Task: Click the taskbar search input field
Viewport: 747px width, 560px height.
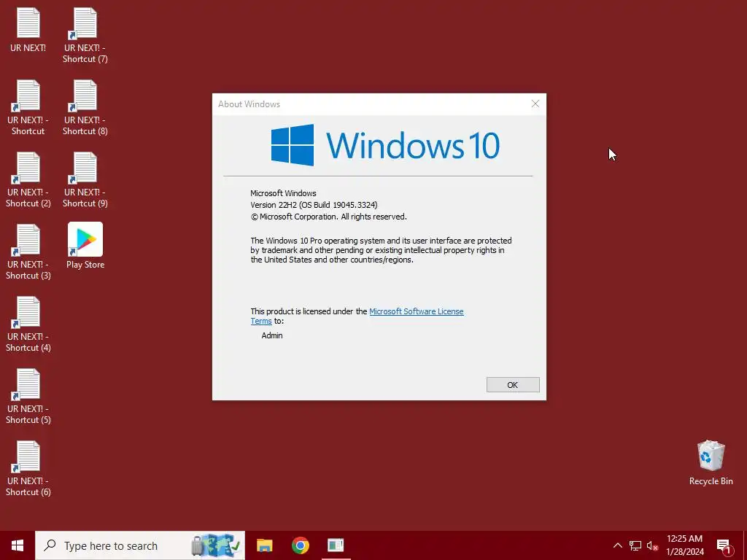Action: [140, 545]
